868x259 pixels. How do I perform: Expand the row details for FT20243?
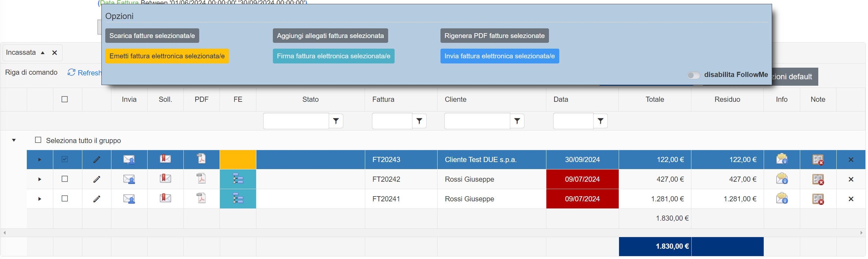(x=40, y=160)
